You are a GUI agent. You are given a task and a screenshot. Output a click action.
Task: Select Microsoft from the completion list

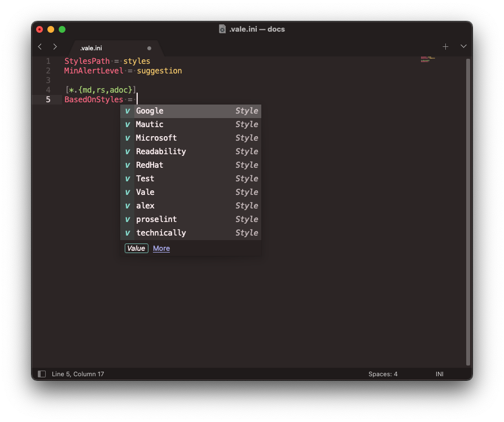tap(156, 138)
